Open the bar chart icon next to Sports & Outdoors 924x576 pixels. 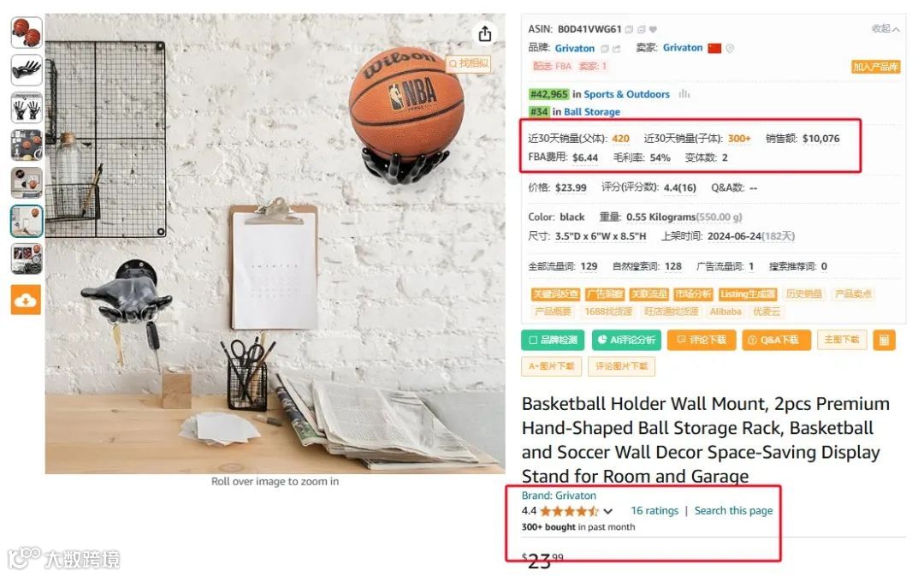click(684, 94)
